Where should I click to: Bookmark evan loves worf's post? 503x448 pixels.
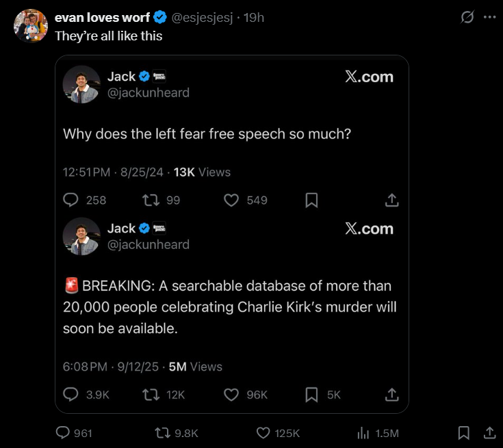pos(463,433)
